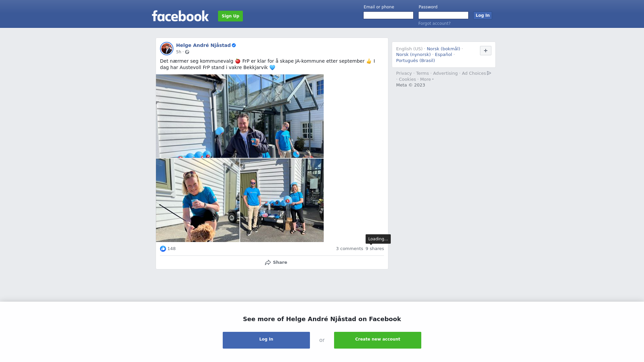This screenshot has width=644, height=362.
Task: Click the Ad Choices triangle icon
Action: click(x=489, y=73)
